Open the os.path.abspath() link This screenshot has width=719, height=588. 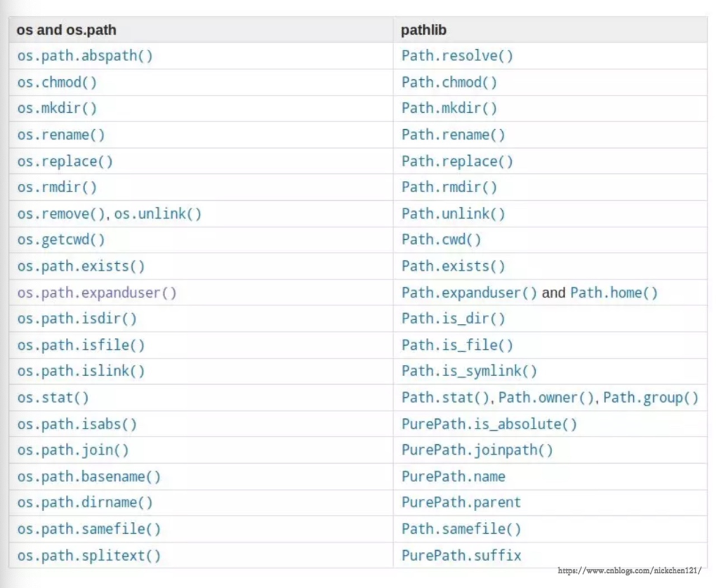[x=84, y=56]
